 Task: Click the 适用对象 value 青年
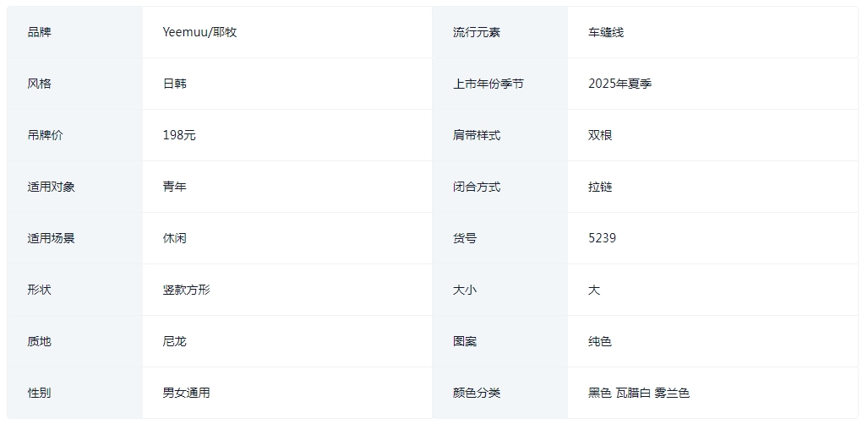174,187
